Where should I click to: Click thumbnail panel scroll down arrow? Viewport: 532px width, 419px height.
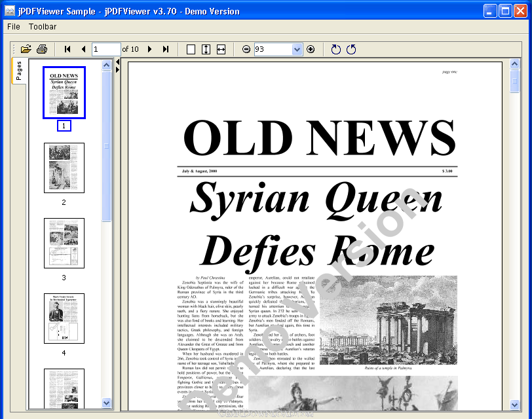click(107, 403)
